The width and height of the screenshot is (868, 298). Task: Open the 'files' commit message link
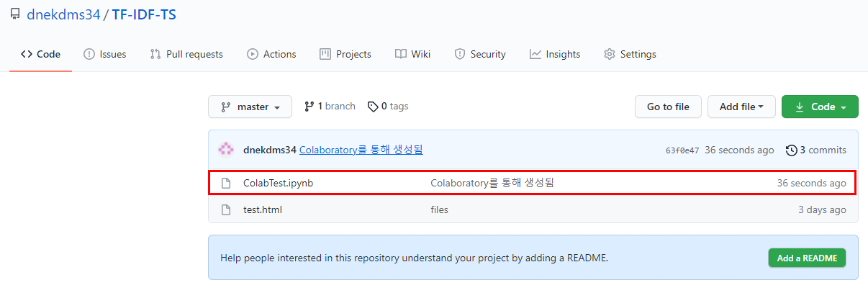click(x=439, y=209)
